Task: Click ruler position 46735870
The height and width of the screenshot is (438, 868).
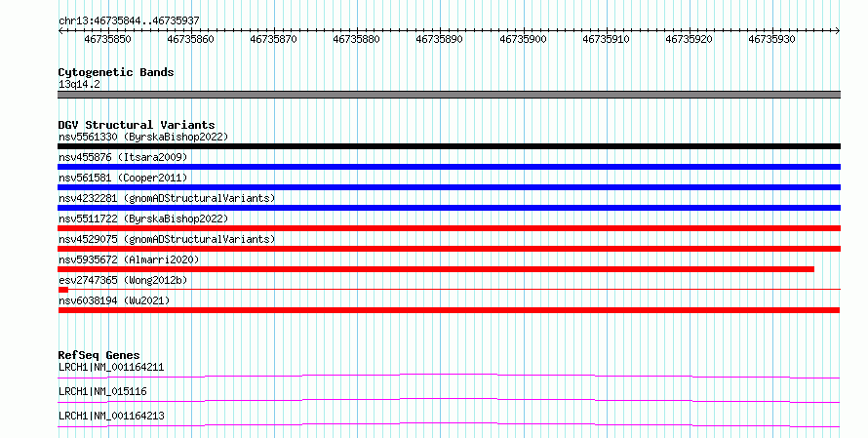Action: point(273,39)
